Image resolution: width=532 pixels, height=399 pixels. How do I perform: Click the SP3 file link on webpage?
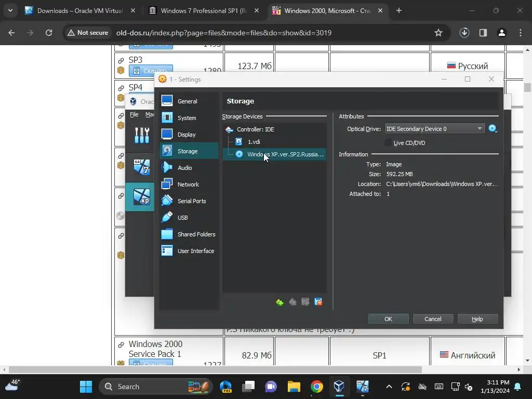[x=136, y=60]
